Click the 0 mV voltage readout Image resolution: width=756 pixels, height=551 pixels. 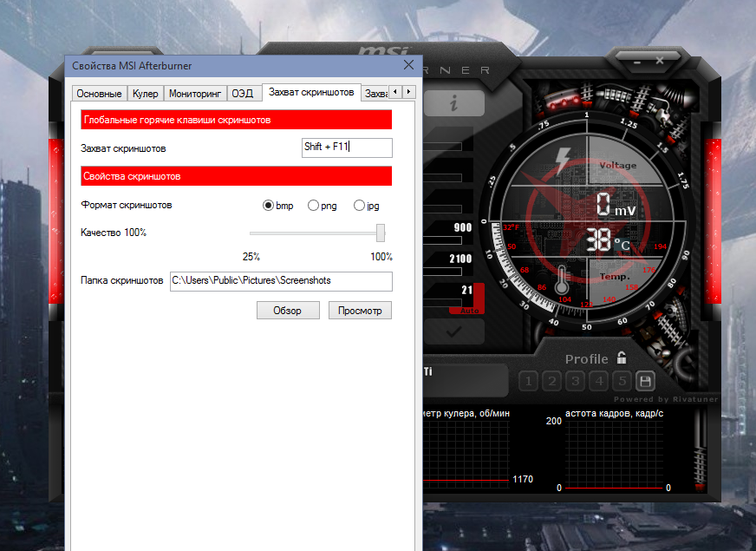click(x=616, y=204)
